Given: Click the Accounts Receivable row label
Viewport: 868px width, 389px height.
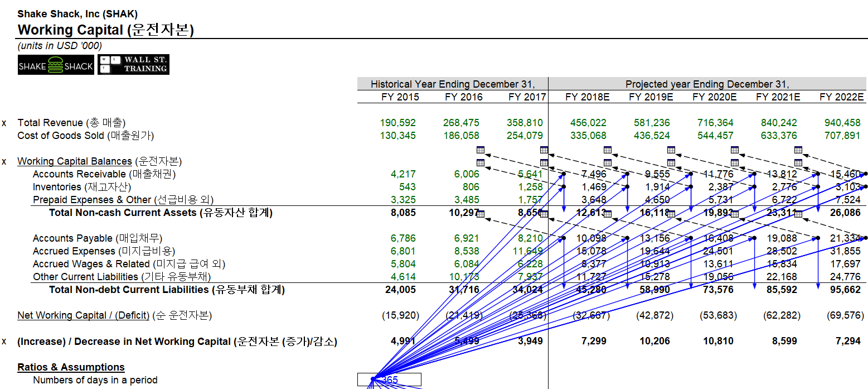Looking at the screenshot, I should coord(104,174).
